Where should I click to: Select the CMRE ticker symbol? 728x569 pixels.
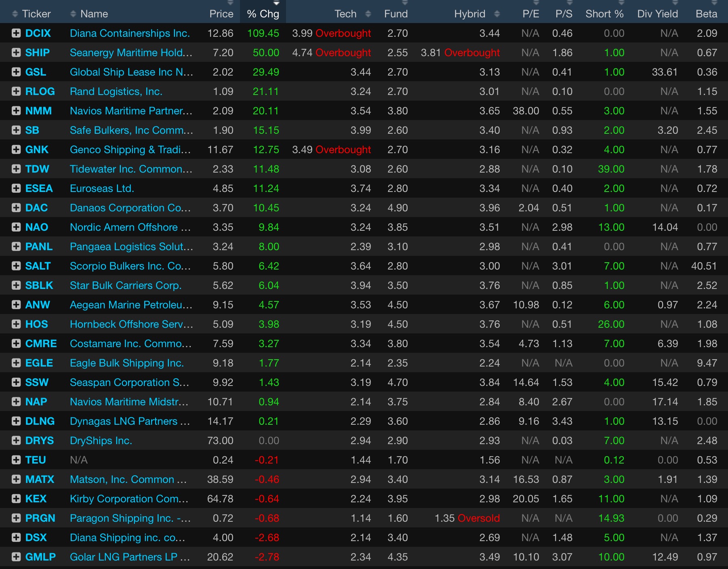tap(41, 344)
